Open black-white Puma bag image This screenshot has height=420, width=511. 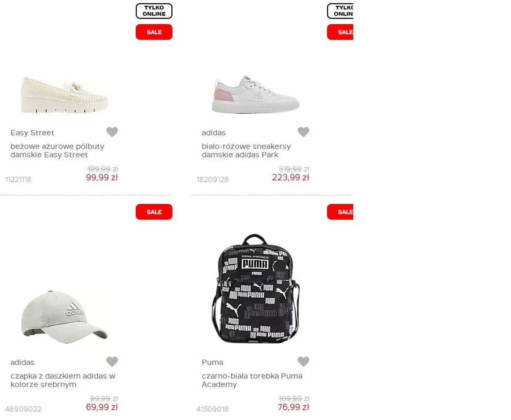click(x=255, y=289)
